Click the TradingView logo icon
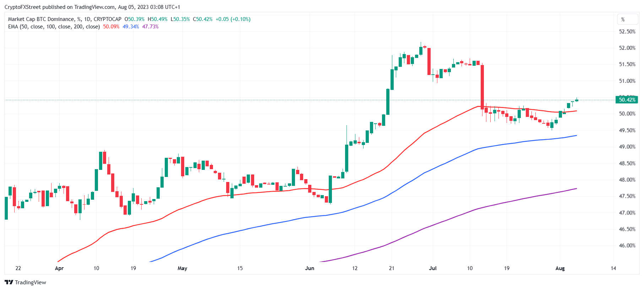Viewport: 644px width, 290px height. point(9,282)
